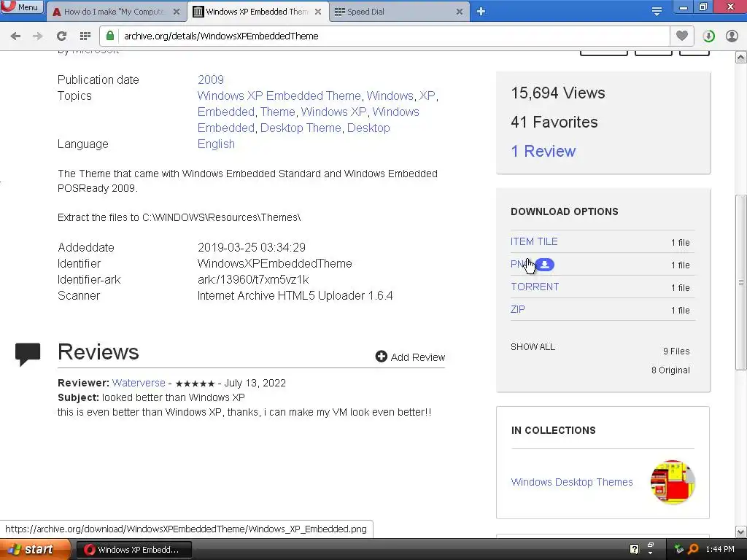Click the vertical scrollbar thumb
747x560 pixels.
740,282
